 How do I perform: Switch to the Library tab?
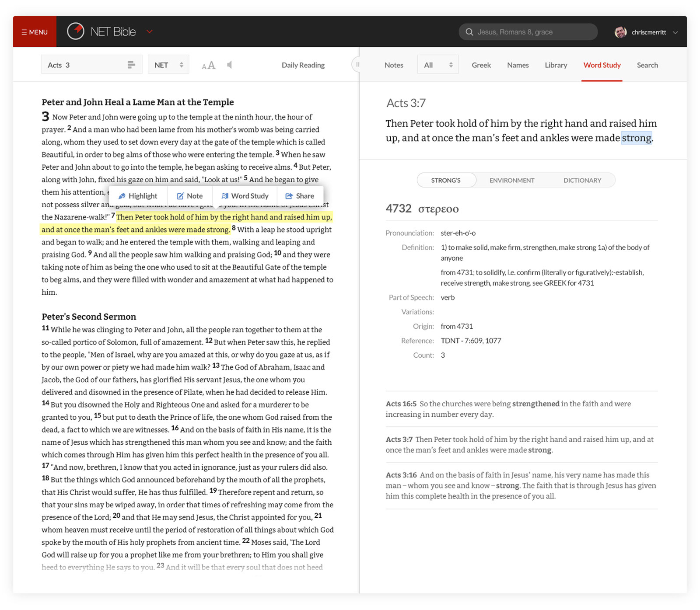(556, 65)
